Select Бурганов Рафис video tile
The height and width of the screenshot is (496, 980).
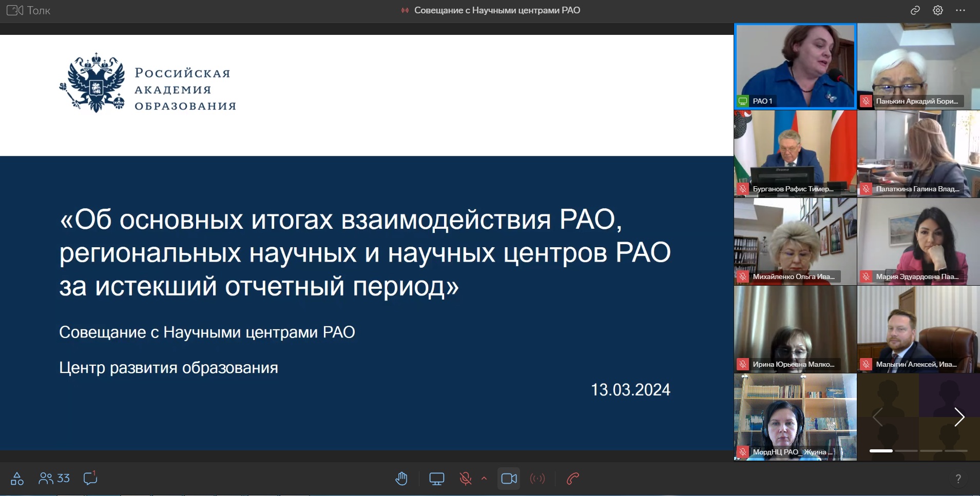tap(795, 153)
